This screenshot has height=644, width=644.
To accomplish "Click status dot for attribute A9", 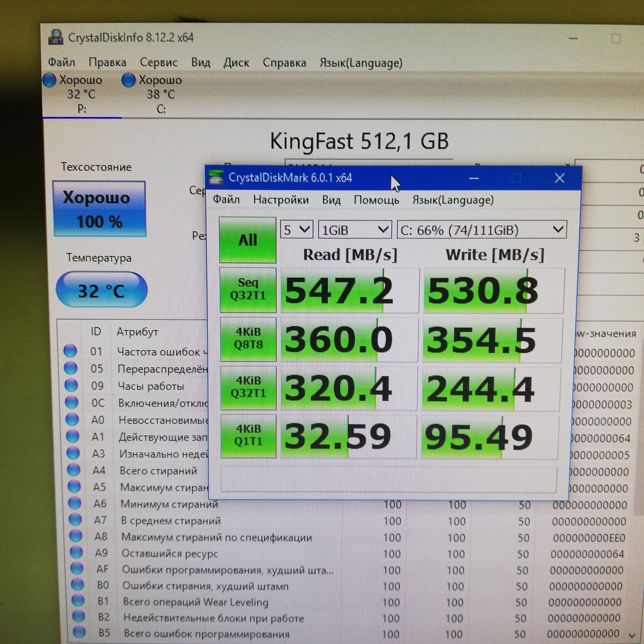I will (76, 552).
